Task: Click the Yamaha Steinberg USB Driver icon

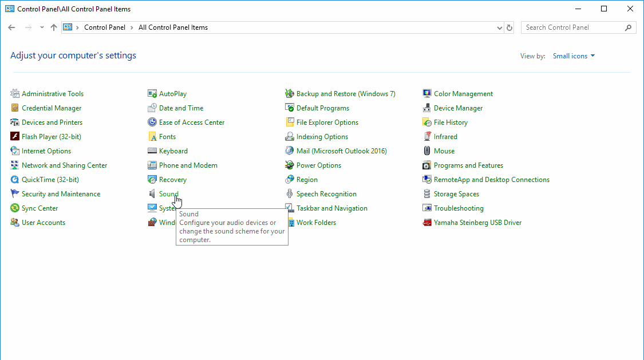Action: click(x=427, y=223)
